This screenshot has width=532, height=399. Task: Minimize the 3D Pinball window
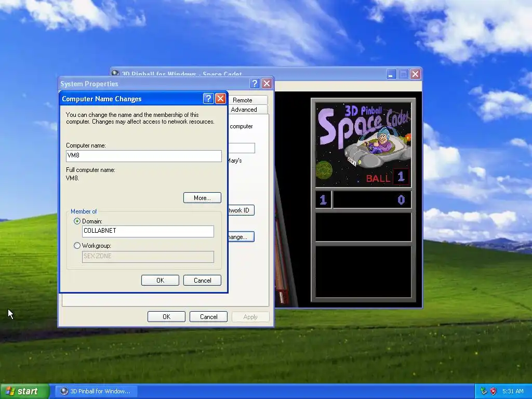(x=391, y=74)
